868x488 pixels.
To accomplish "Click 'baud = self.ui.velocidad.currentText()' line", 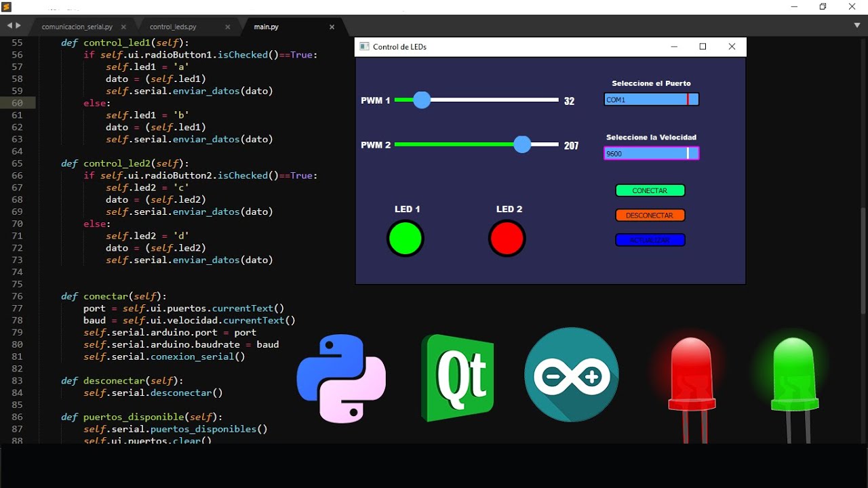I will pyautogui.click(x=189, y=321).
